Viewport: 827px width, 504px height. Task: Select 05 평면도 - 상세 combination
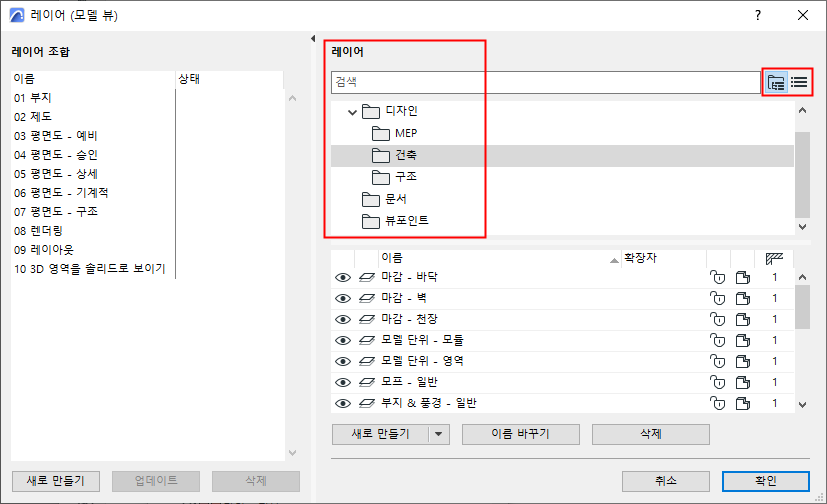click(x=55, y=174)
